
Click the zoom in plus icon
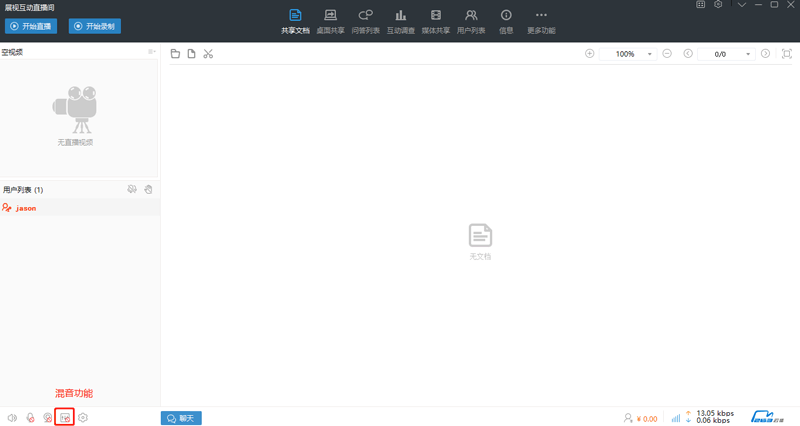click(x=589, y=54)
